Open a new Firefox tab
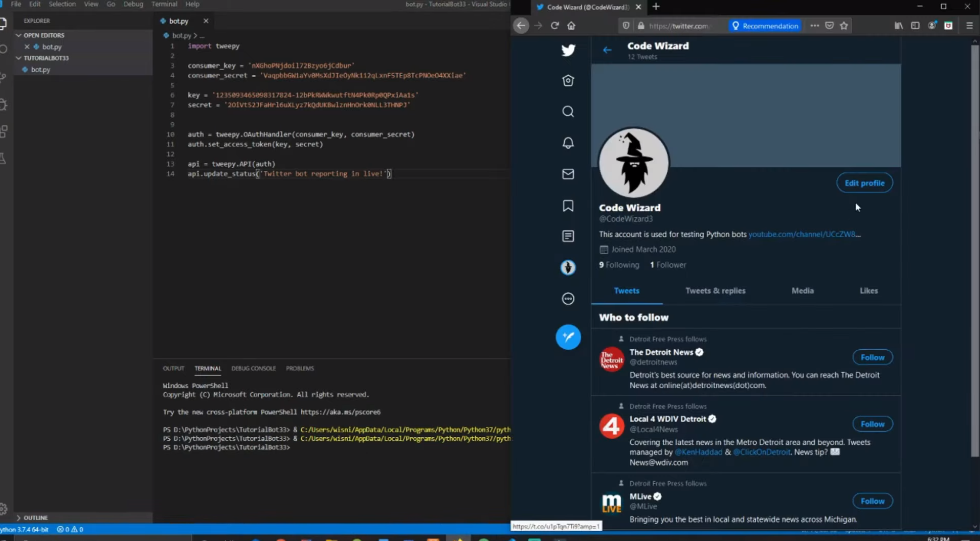Screen dimensions: 980x541 point(656,7)
